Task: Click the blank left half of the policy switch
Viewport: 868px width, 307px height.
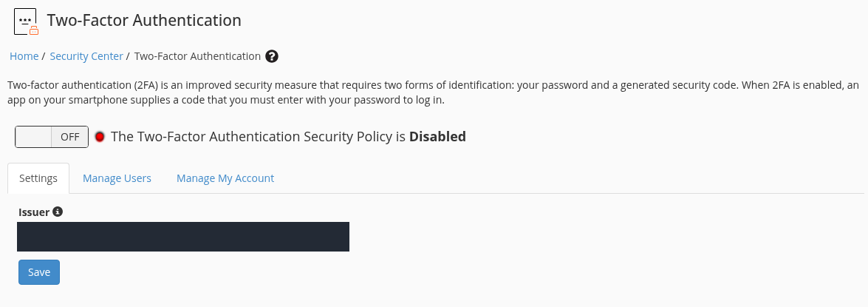Action: click(x=33, y=137)
